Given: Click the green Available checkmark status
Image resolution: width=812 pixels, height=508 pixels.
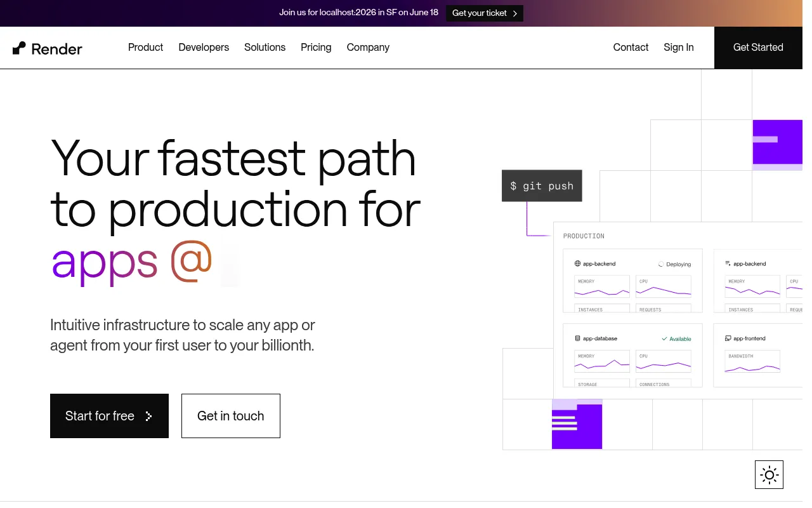Looking at the screenshot, I should 676,339.
